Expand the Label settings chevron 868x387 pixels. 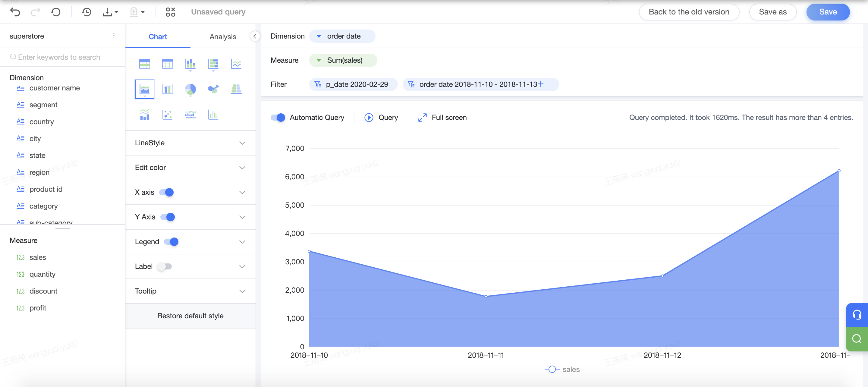242,267
